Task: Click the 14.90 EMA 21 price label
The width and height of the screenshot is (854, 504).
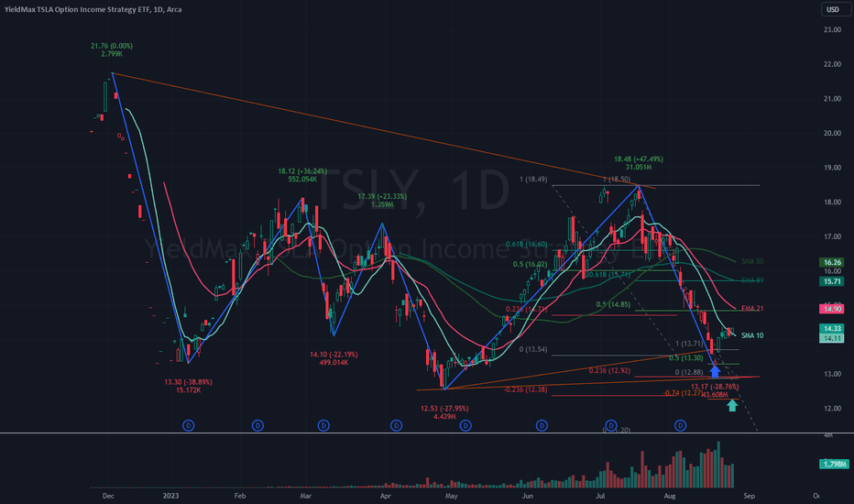Action: pyautogui.click(x=832, y=309)
